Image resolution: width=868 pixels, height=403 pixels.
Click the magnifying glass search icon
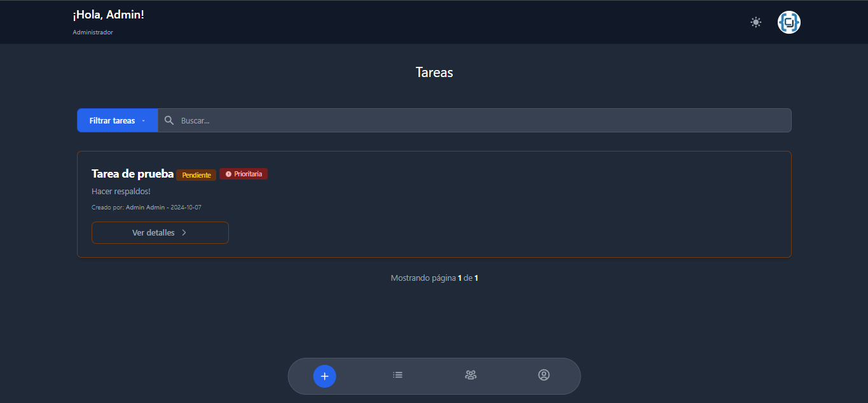169,120
